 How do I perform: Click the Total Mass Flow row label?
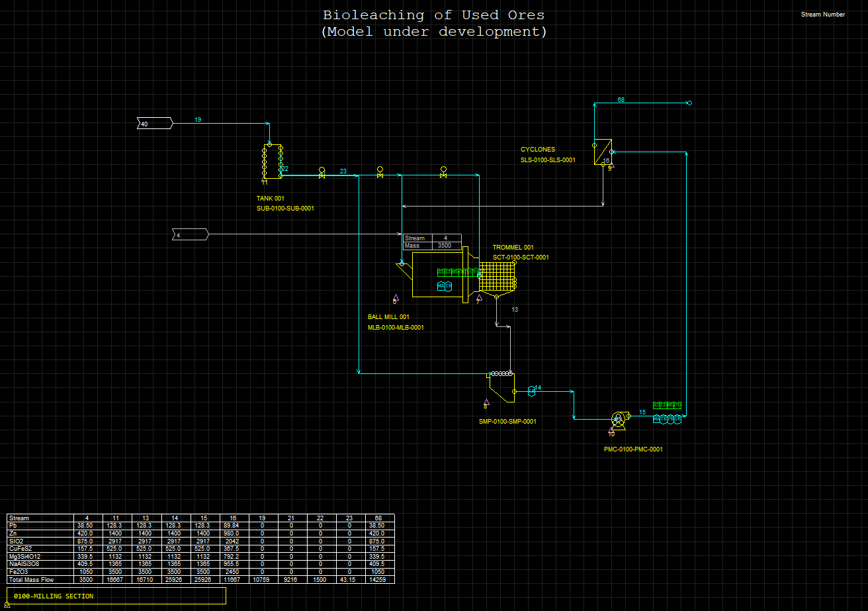(x=39, y=580)
